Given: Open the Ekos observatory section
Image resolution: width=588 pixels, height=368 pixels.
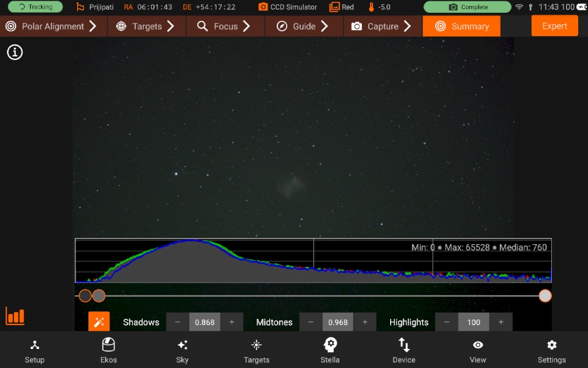Looking at the screenshot, I should 108,351.
